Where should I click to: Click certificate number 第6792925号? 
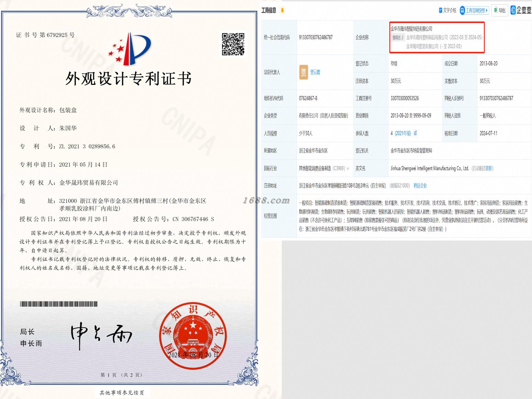tap(57, 35)
